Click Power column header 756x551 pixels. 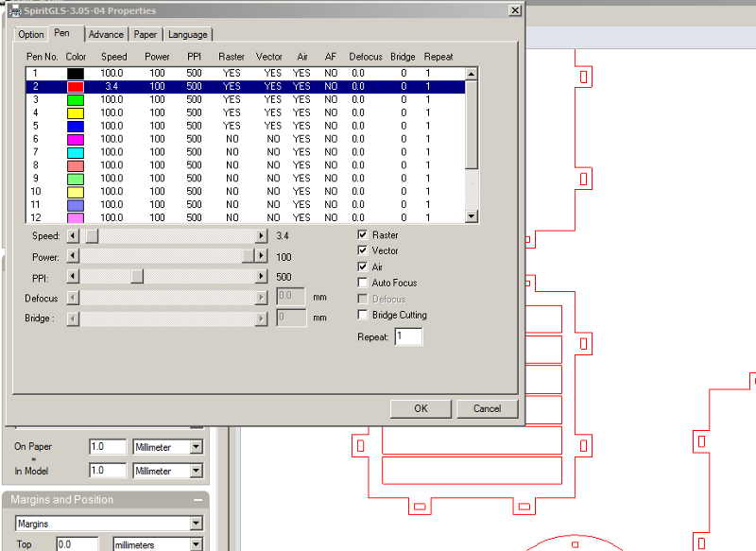tap(157, 57)
